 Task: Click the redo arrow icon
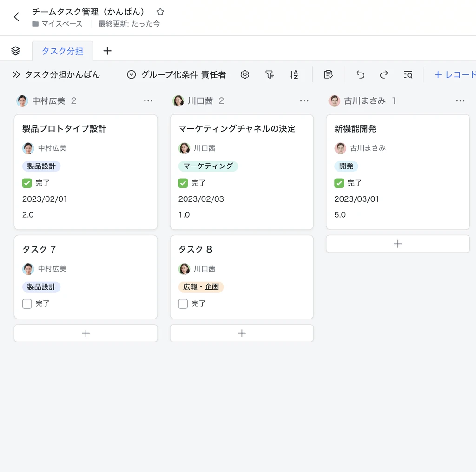[384, 74]
